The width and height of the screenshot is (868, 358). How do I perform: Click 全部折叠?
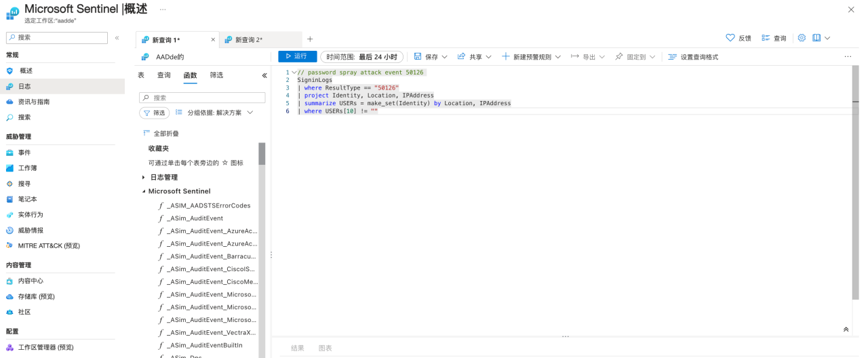161,134
